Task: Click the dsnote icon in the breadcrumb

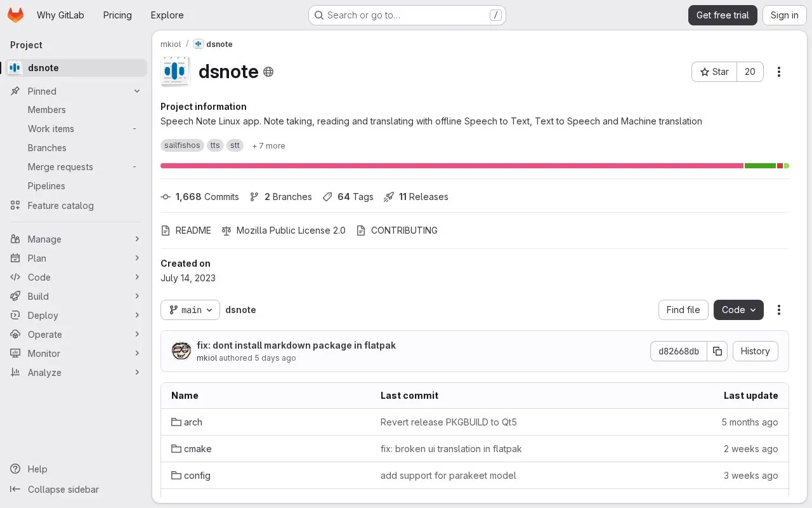Action: (199, 44)
